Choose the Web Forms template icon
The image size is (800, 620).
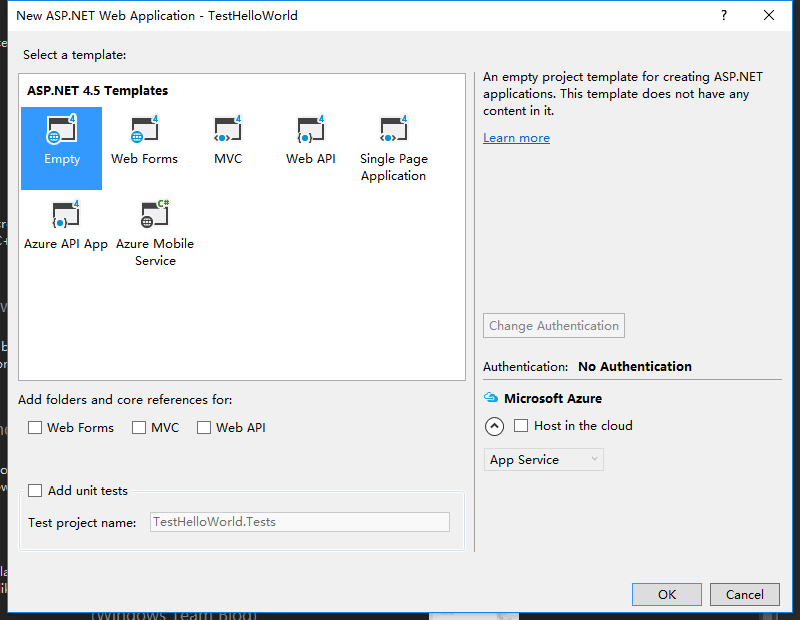click(144, 130)
